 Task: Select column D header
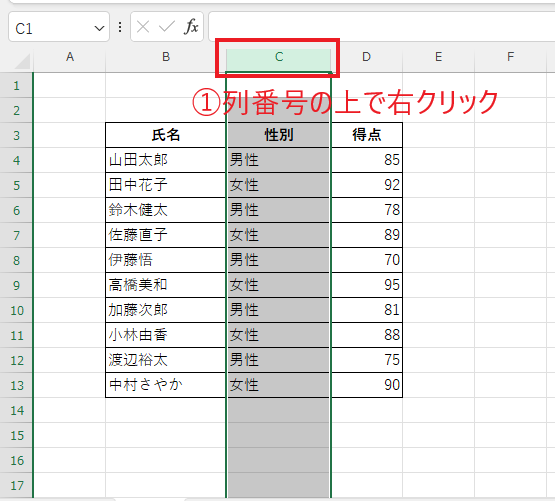[x=366, y=57]
